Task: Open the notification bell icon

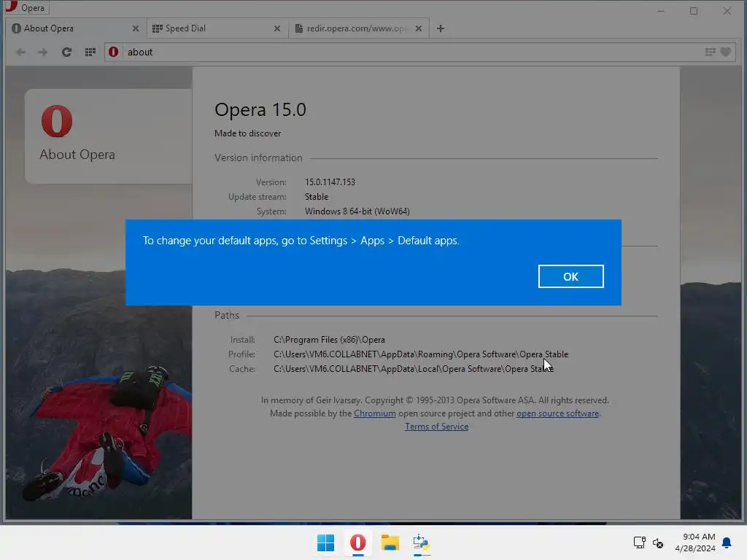Action: (727, 542)
